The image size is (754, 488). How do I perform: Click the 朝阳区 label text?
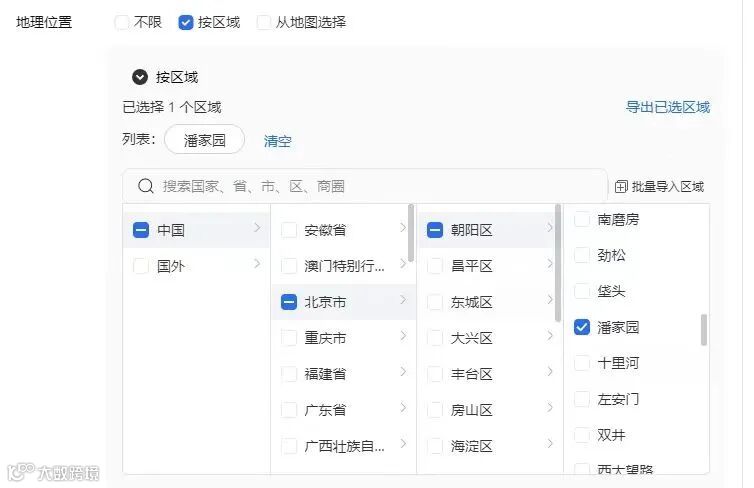[471, 230]
